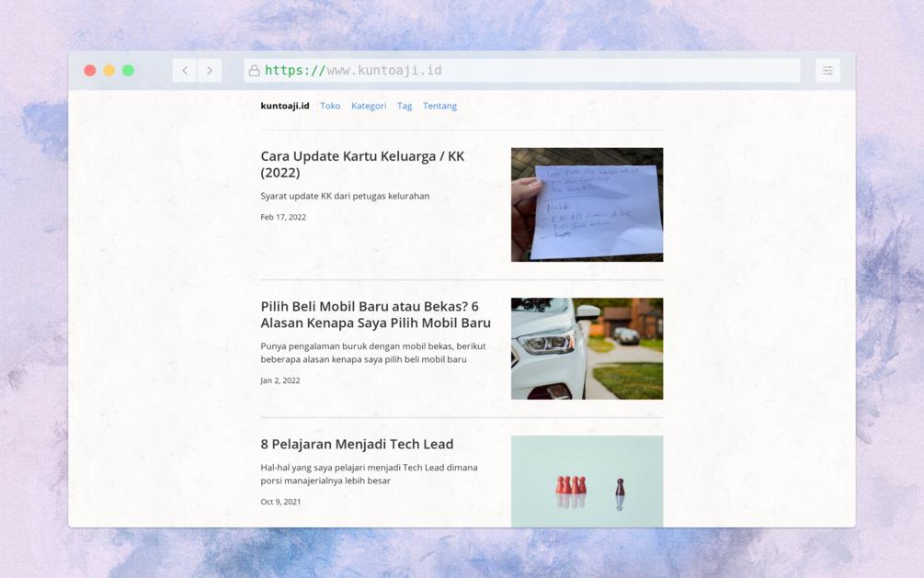Click the browser forward arrow button
Viewport: 924px width, 578px height.
tap(210, 71)
